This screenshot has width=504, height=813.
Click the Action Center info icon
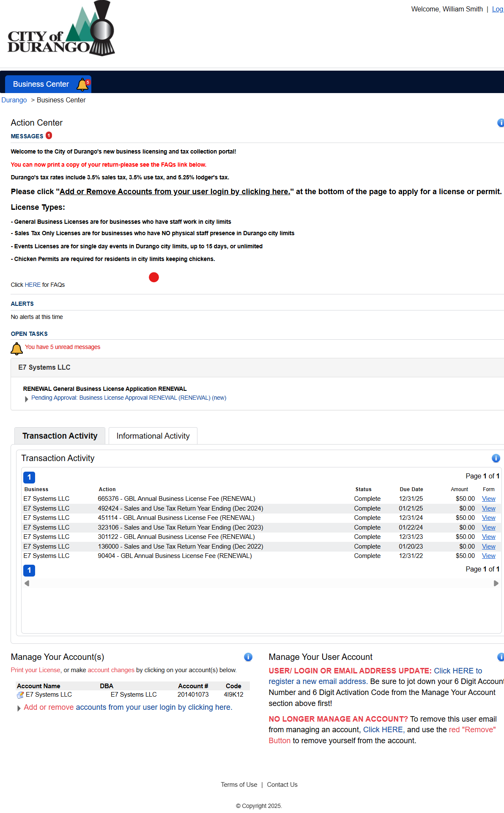(501, 123)
